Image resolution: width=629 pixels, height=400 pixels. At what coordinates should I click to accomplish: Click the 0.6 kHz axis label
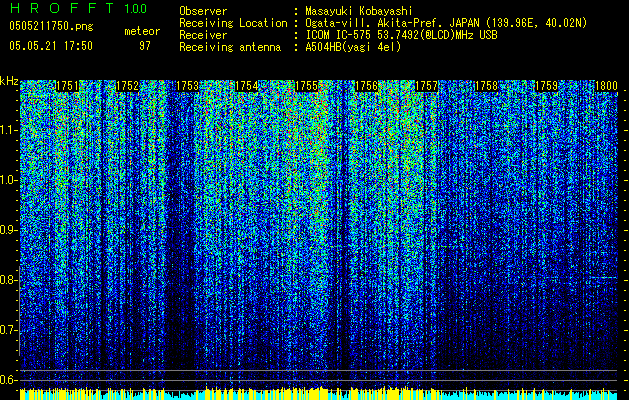[9, 380]
